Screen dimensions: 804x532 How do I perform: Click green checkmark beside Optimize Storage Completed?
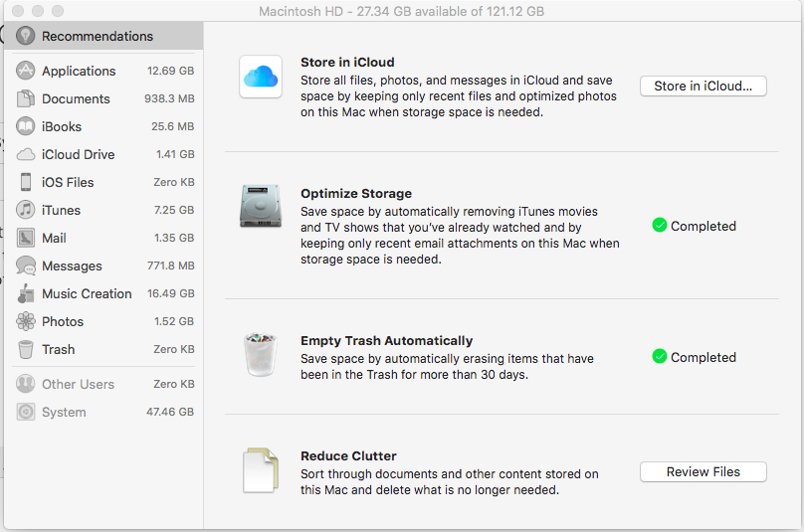[660, 226]
